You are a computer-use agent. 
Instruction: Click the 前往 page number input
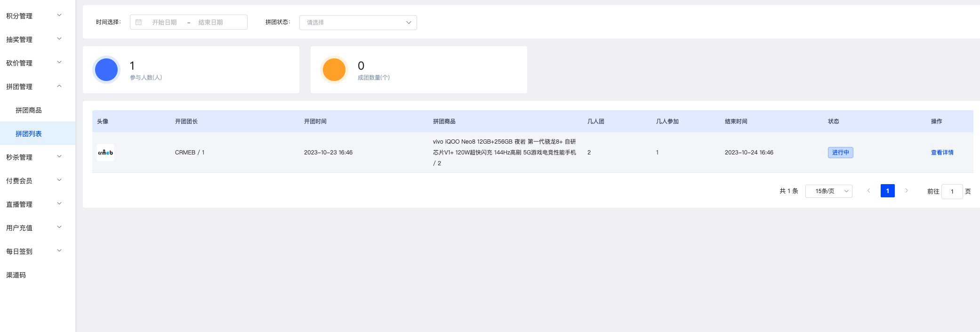point(952,191)
